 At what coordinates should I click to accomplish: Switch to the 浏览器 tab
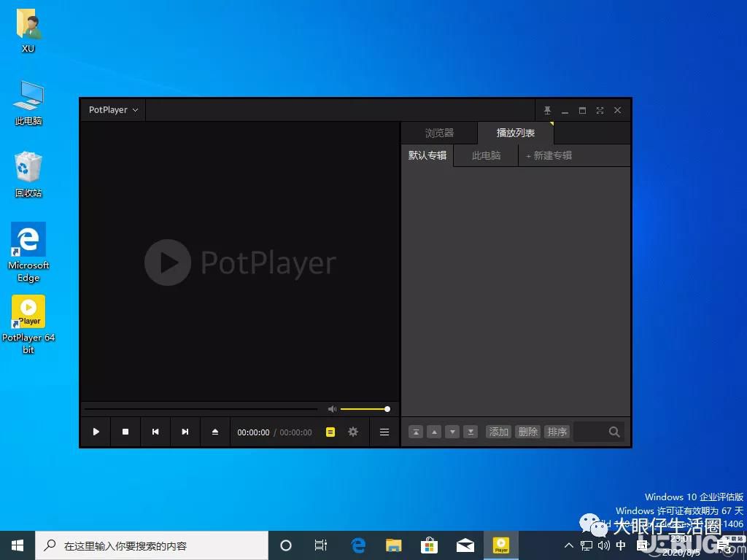point(439,133)
